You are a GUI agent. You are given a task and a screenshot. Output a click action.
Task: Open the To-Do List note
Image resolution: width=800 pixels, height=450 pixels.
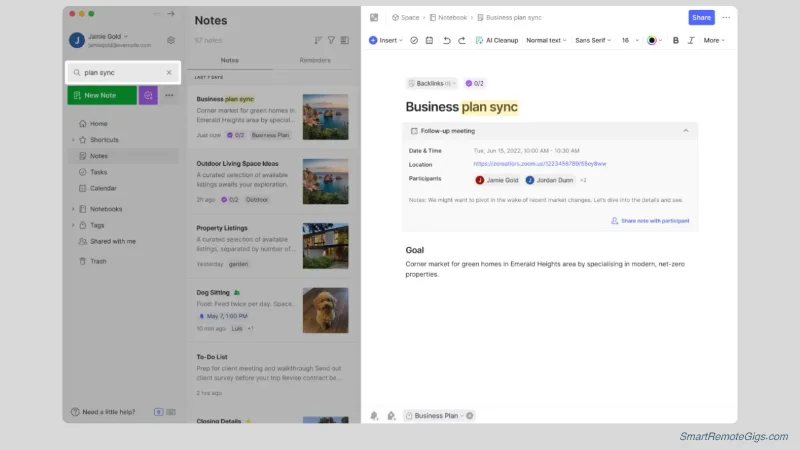272,374
